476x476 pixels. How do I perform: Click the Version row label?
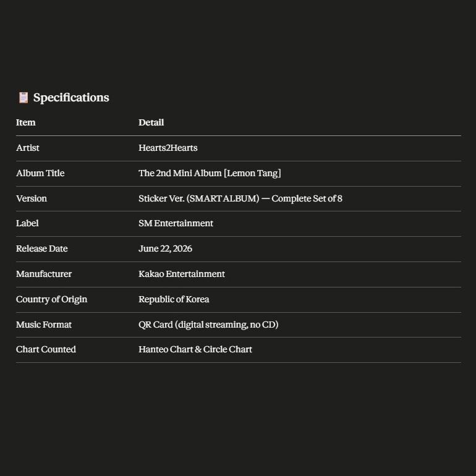32,198
